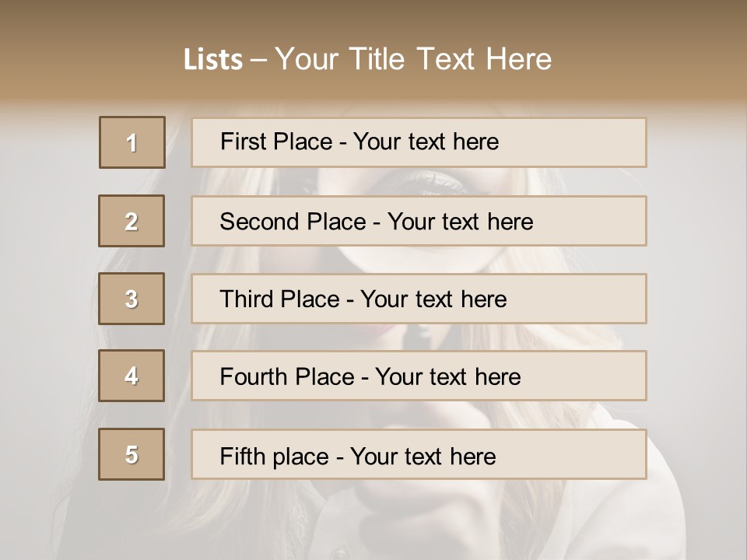Viewport: 747px width, 560px height.
Task: Click the word "Fourth" in the list
Action: (x=254, y=377)
